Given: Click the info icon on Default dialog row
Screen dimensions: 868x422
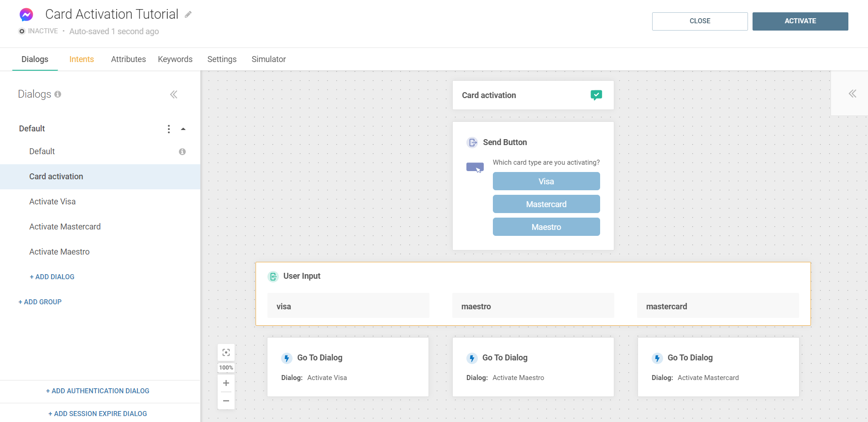Looking at the screenshot, I should (182, 151).
